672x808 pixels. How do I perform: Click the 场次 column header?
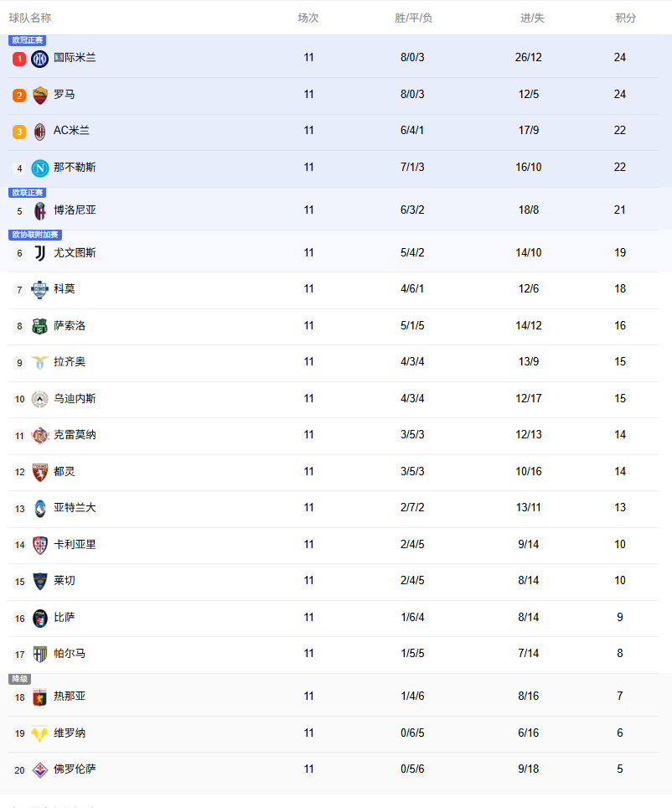(x=308, y=18)
